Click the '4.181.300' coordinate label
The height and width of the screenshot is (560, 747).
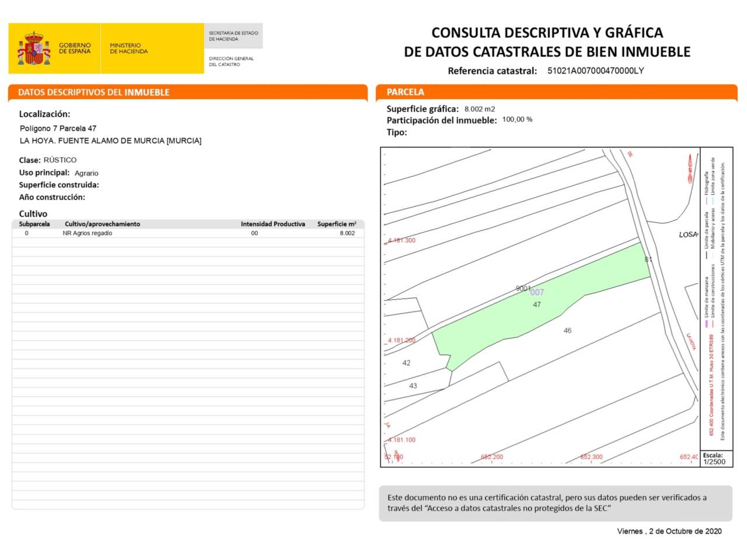402,240
